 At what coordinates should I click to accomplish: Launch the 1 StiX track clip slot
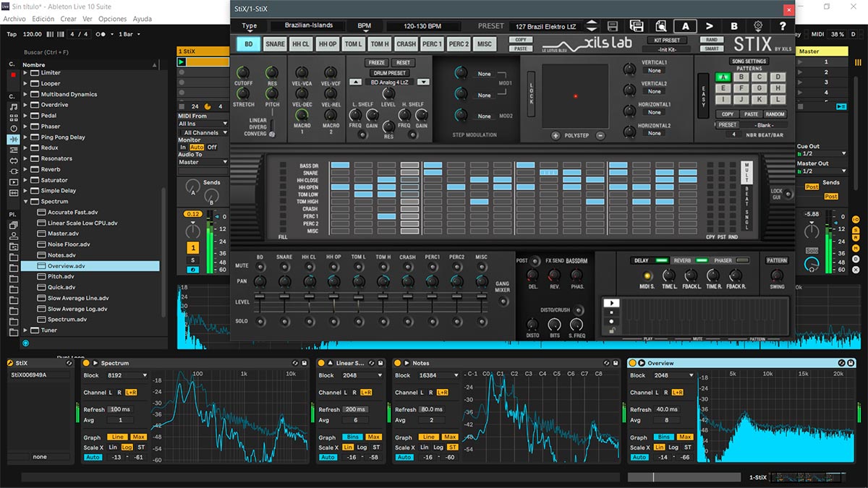click(x=182, y=62)
